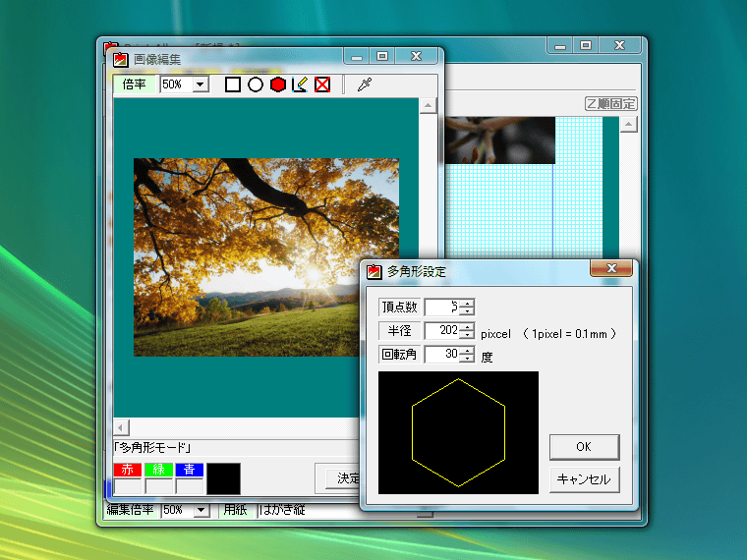Select the rectangle shape tool
747x560 pixels.
click(233, 84)
